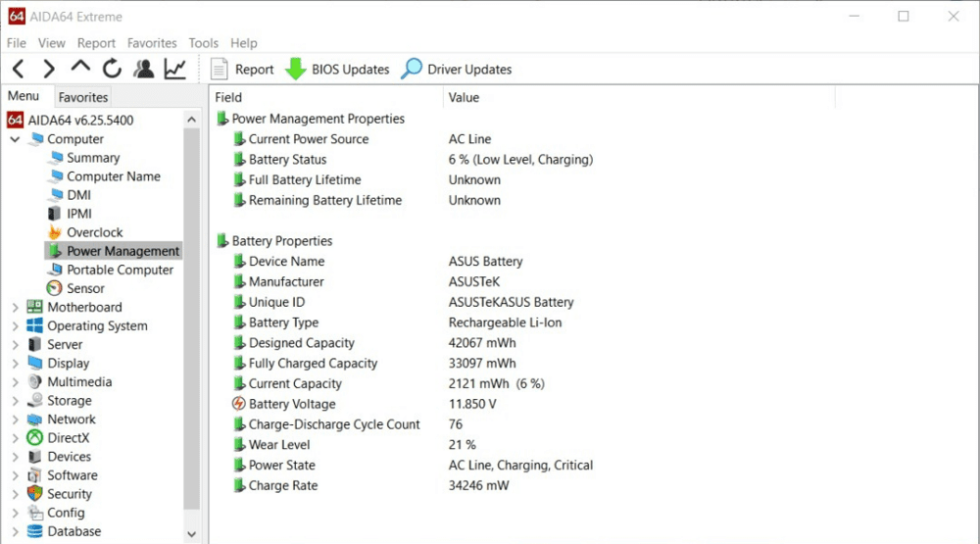
Task: Click the Value column header
Action: coord(464,97)
